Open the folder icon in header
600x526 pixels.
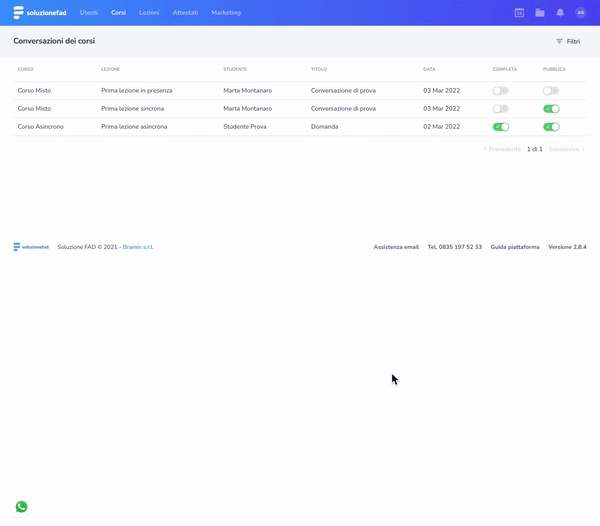(540, 13)
